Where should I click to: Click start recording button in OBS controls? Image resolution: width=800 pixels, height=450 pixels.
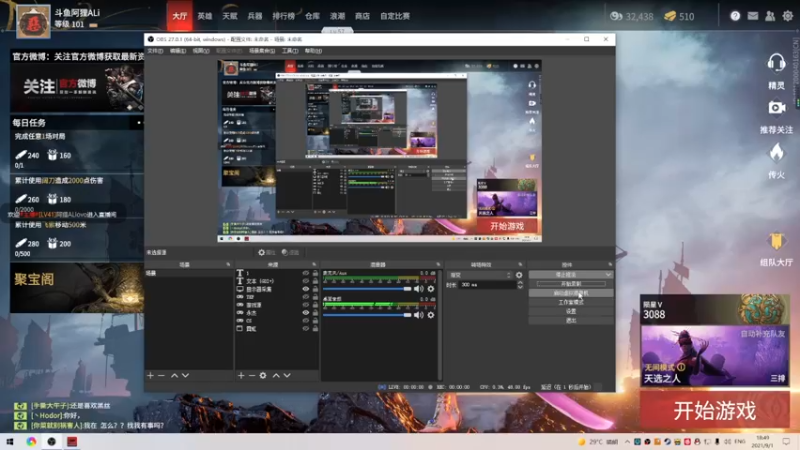(571, 284)
